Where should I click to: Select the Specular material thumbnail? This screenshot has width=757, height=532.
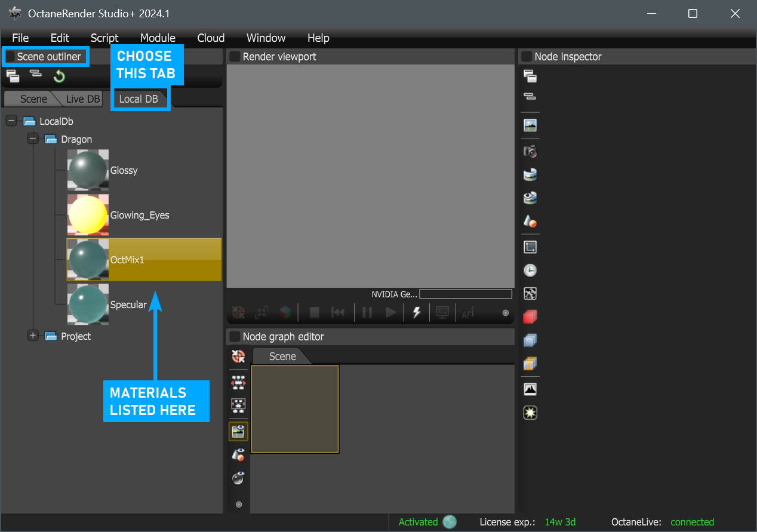click(x=88, y=305)
